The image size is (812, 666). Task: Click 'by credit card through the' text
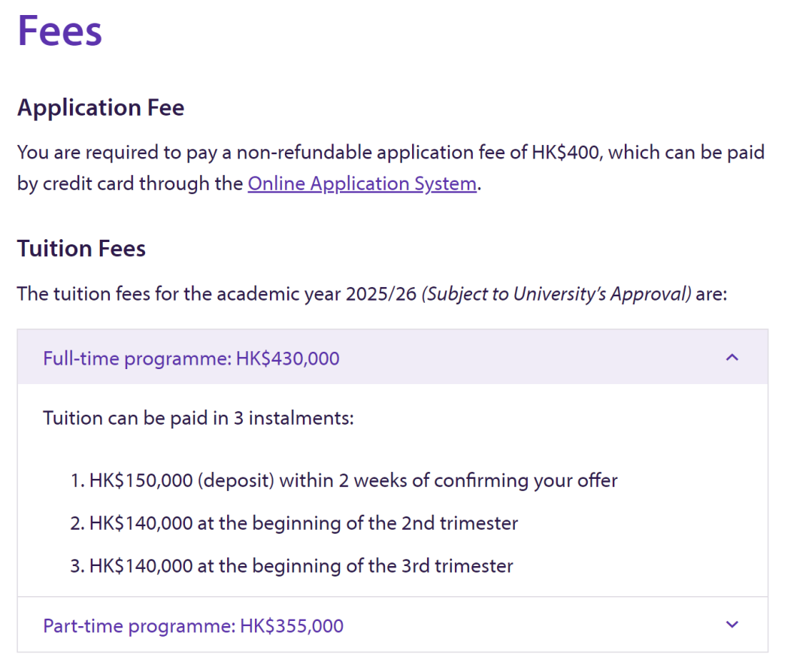[x=130, y=184]
